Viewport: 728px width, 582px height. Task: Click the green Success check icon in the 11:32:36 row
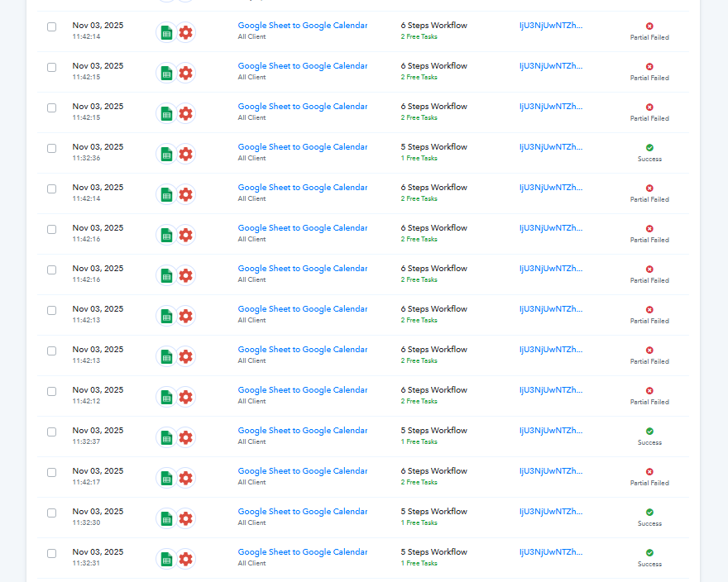pos(649,148)
